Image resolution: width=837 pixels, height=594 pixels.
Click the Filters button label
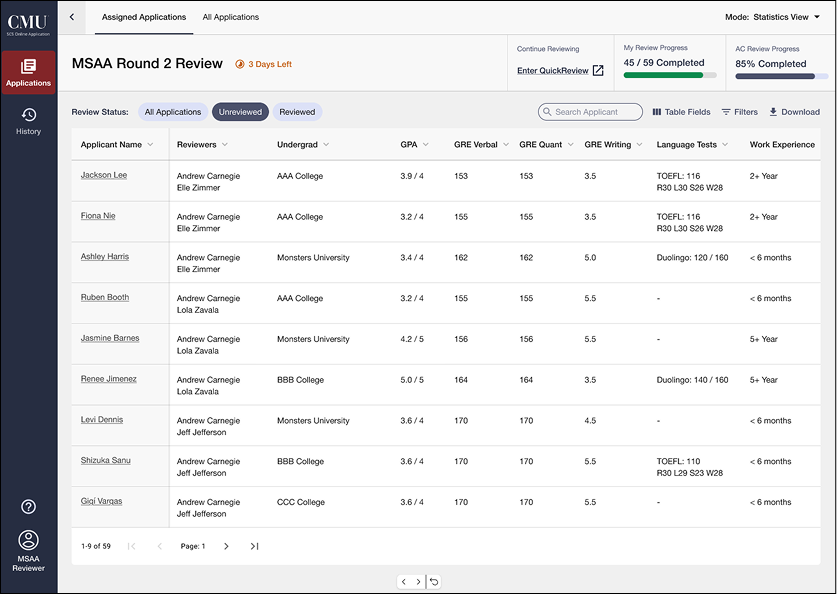[x=746, y=112]
